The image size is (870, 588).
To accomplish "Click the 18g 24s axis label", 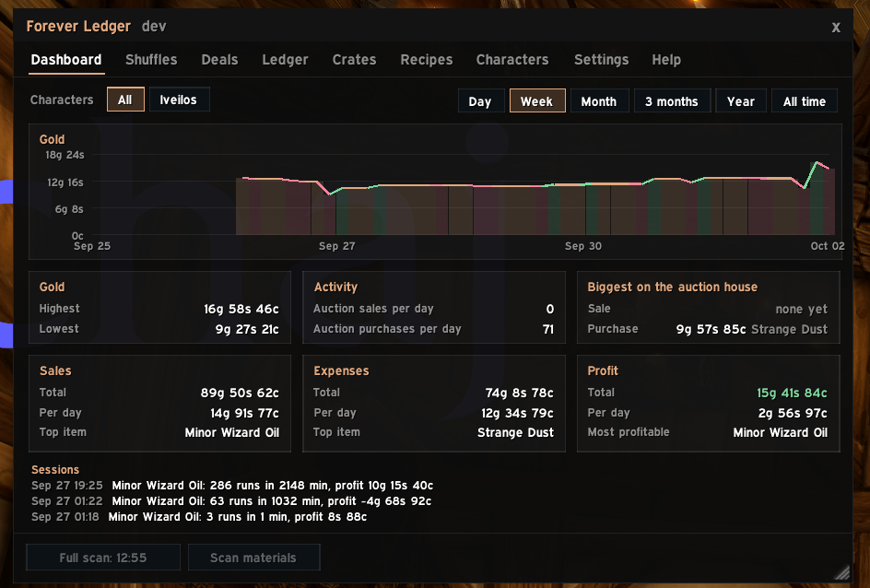I will [65, 155].
